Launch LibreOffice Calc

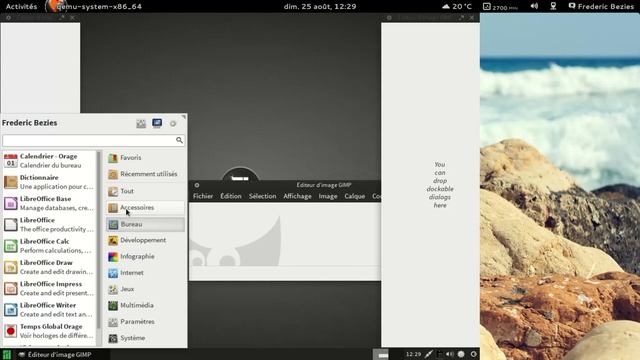(x=49, y=246)
